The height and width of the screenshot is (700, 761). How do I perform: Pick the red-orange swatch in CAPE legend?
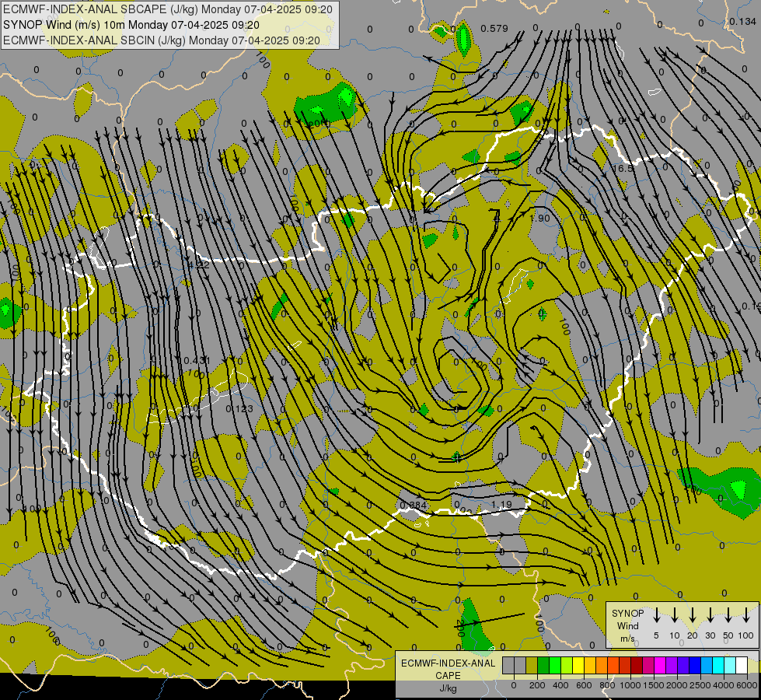point(614,665)
